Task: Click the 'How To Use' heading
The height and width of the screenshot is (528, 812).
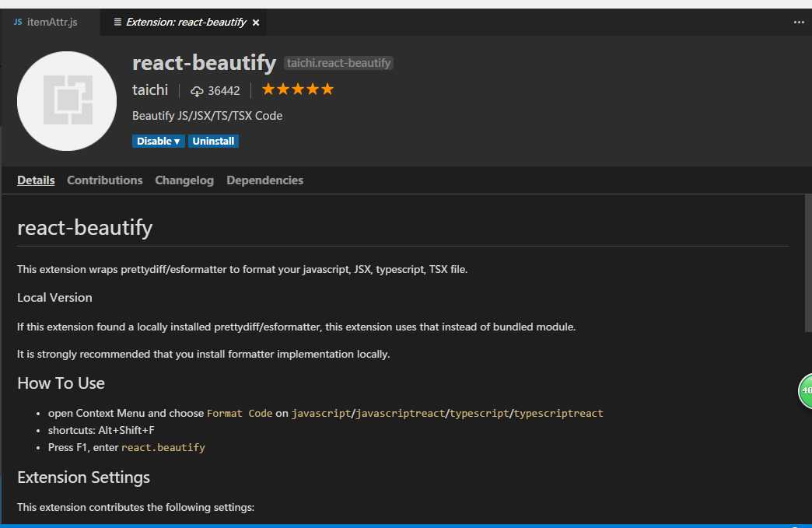Action: tap(61, 383)
